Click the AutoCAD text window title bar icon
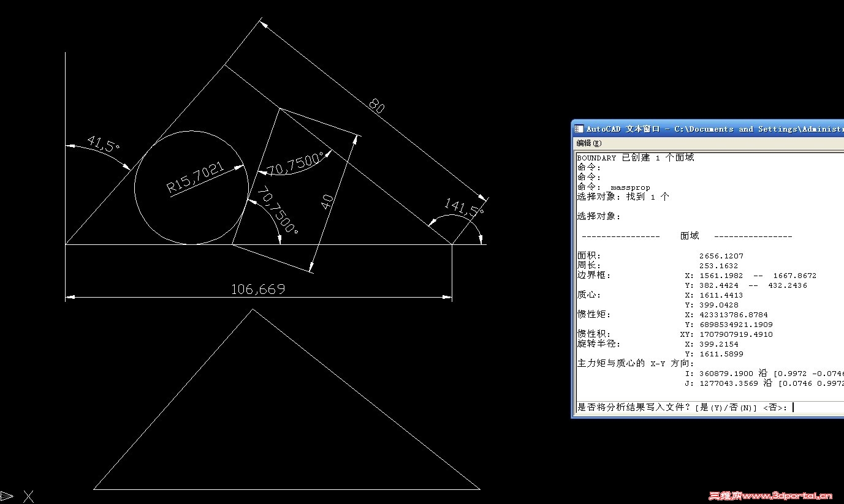The height and width of the screenshot is (504, 844). pos(579,129)
